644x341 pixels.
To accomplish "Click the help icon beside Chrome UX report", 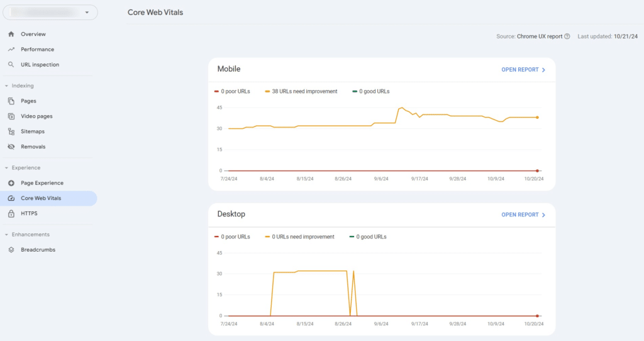I will click(567, 36).
